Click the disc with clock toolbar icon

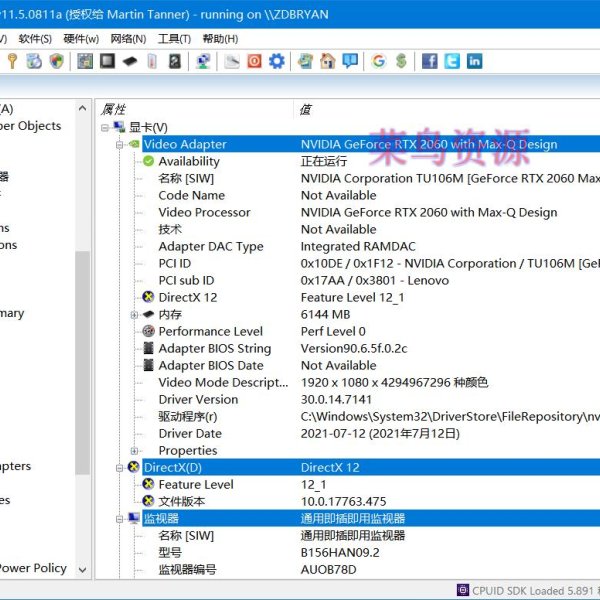tap(34, 61)
